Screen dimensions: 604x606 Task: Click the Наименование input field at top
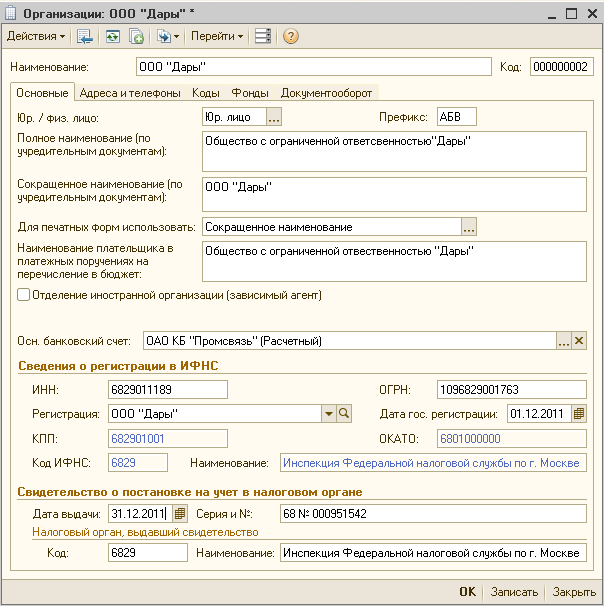point(313,67)
